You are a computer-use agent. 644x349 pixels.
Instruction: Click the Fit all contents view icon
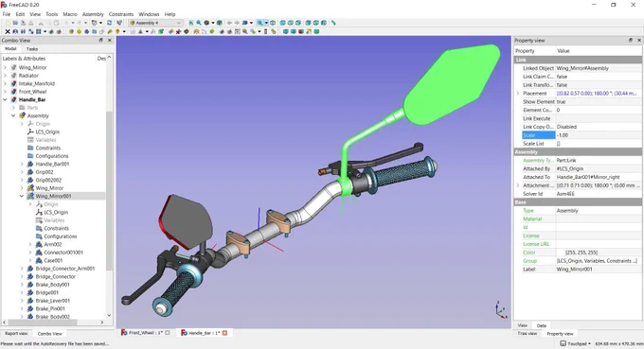pos(191,23)
